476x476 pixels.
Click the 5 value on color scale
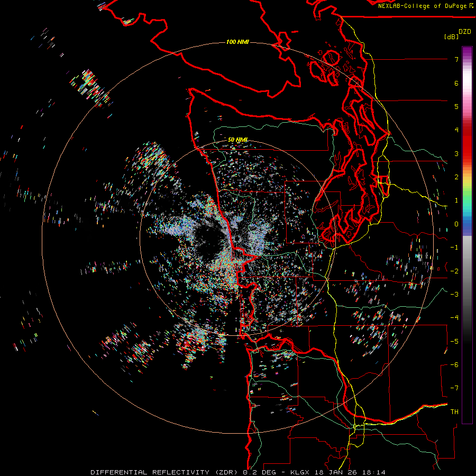click(x=456, y=106)
